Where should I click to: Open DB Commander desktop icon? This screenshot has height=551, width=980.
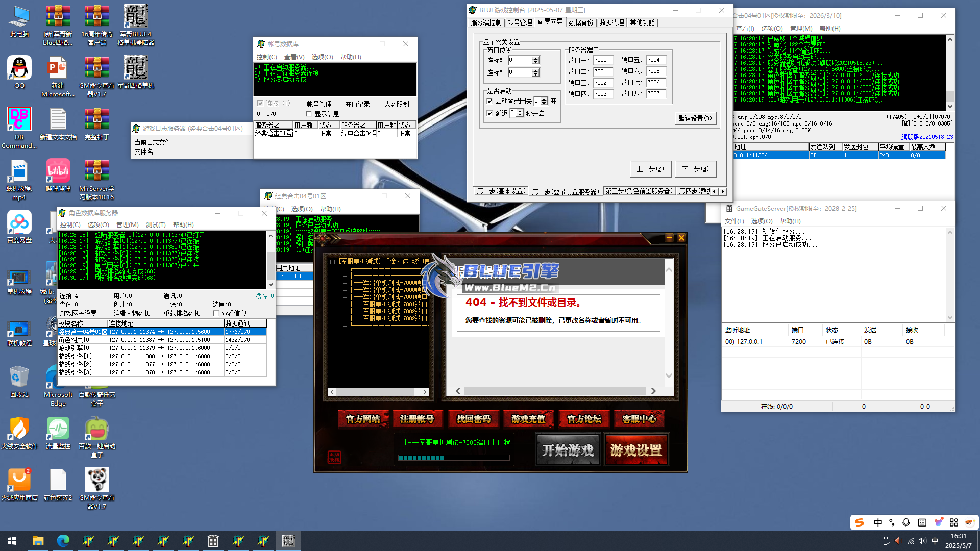tap(19, 128)
